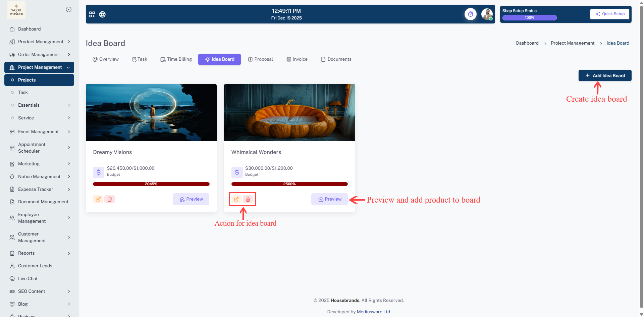644x317 pixels.
Task: Click the Add Idea Board button
Action: pyautogui.click(x=605, y=75)
